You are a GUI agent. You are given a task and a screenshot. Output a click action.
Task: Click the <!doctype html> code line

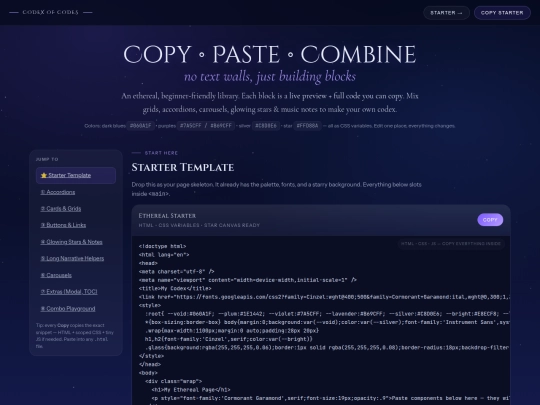click(x=162, y=247)
